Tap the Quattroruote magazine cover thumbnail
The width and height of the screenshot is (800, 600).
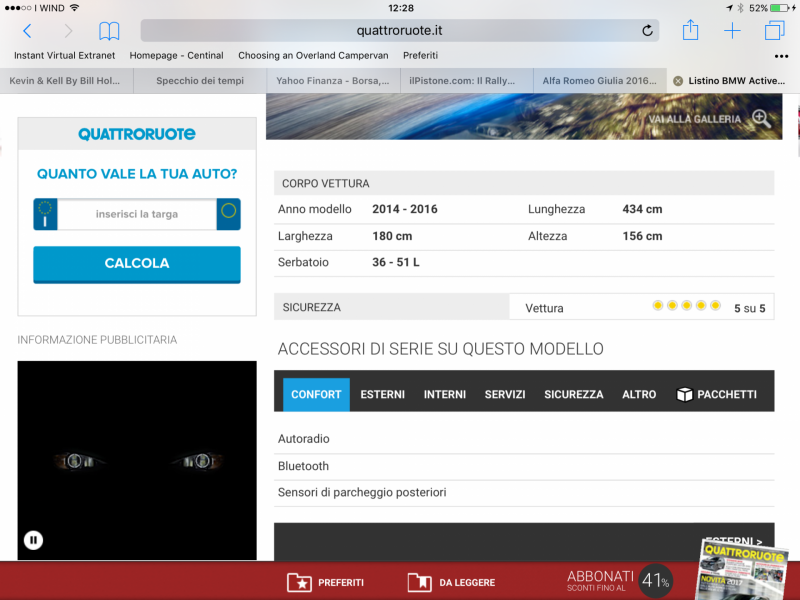click(x=742, y=569)
